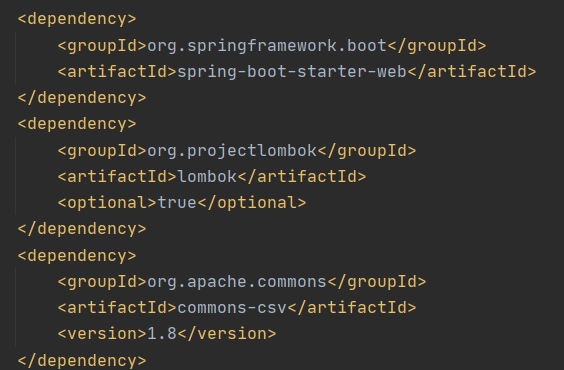Click the closing dependency tag after version line
The width and height of the screenshot is (564, 370).
pos(82,361)
